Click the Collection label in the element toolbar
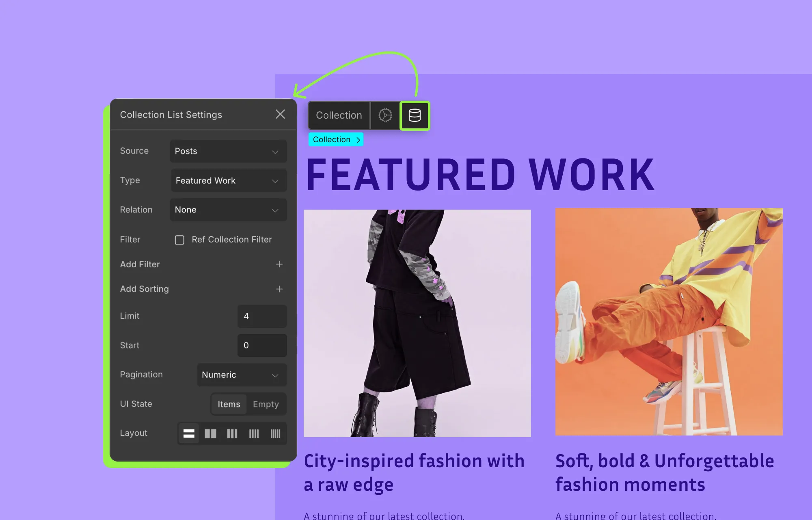The width and height of the screenshot is (812, 520). (339, 115)
